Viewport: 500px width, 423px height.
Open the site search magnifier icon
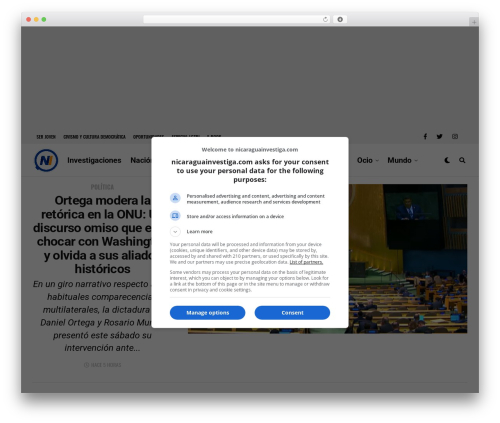click(x=462, y=160)
